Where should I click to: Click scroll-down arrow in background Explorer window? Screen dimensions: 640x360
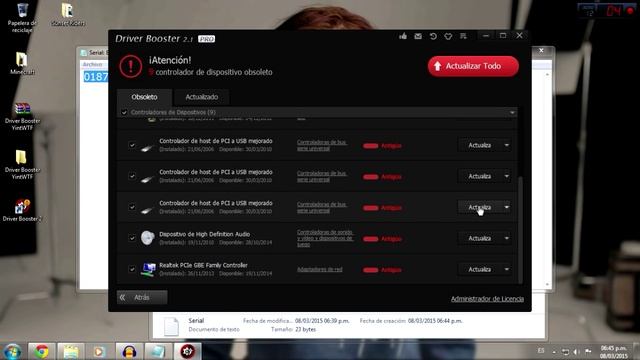click(547, 285)
